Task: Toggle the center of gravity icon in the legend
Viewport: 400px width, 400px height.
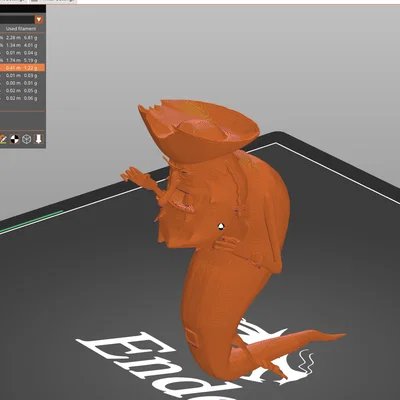Action: (x=15, y=139)
